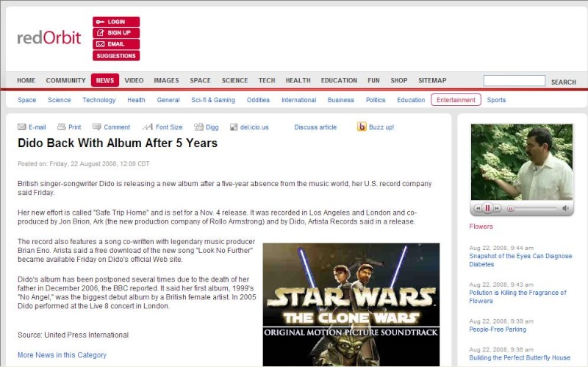The height and width of the screenshot is (367, 588).
Task: Click the Digg icon
Action: tap(198, 127)
